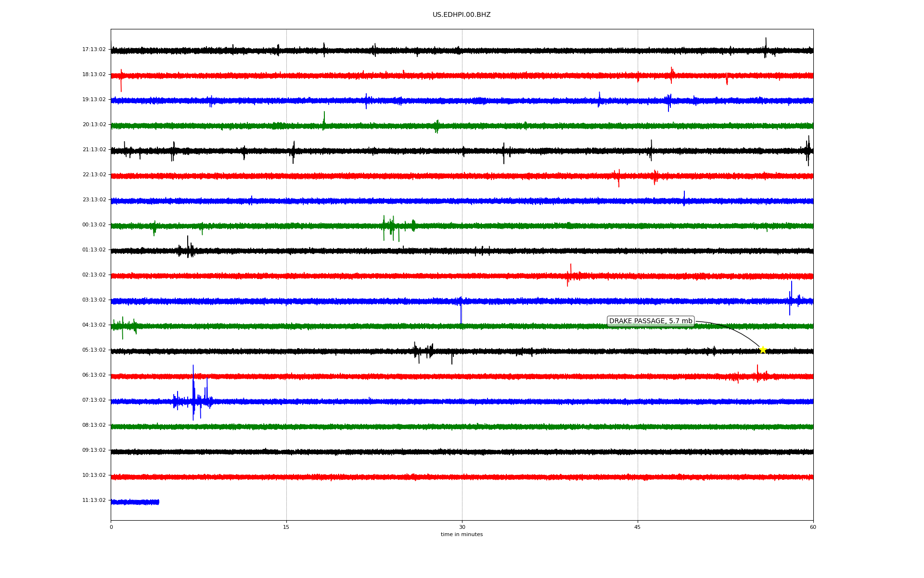Click the black burst near 26 minutes on 05:13:02 trace
The height and width of the screenshot is (578, 924).
coord(423,352)
